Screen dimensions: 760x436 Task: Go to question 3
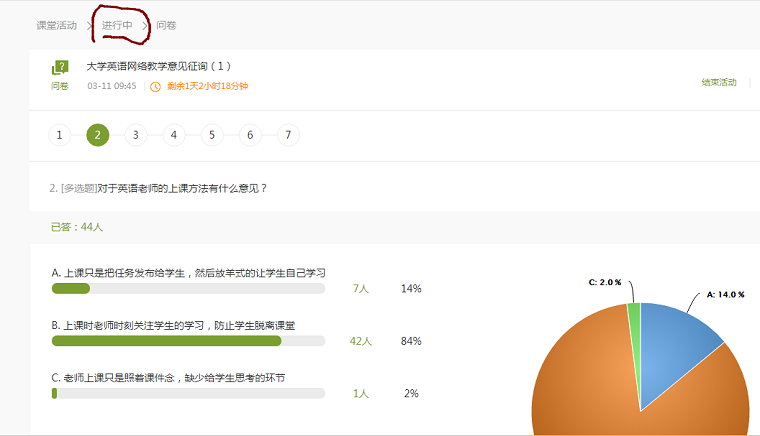click(x=136, y=135)
